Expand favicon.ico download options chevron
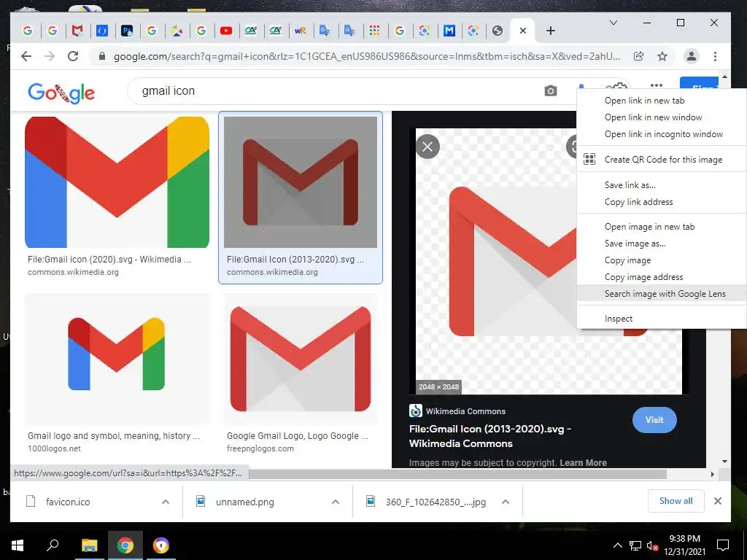The height and width of the screenshot is (560, 747). tap(166, 502)
